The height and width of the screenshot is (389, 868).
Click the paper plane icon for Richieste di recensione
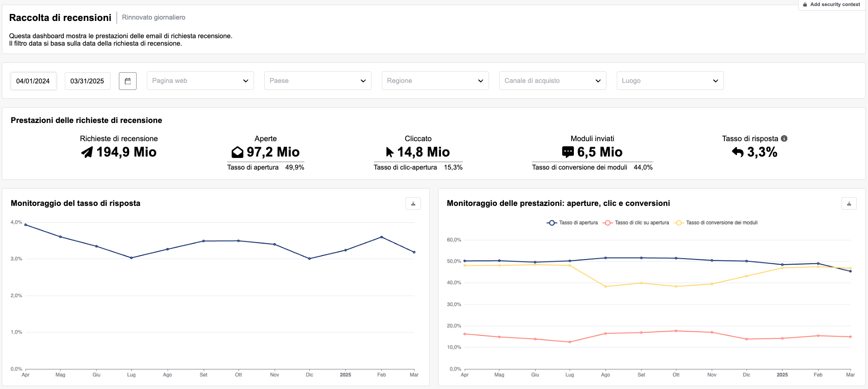tap(87, 152)
